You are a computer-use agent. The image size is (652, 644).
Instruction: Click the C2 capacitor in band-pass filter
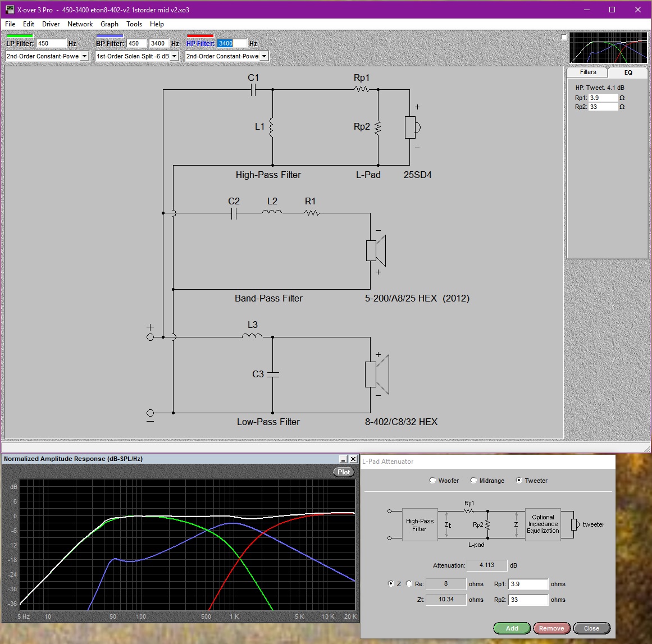pyautogui.click(x=234, y=213)
